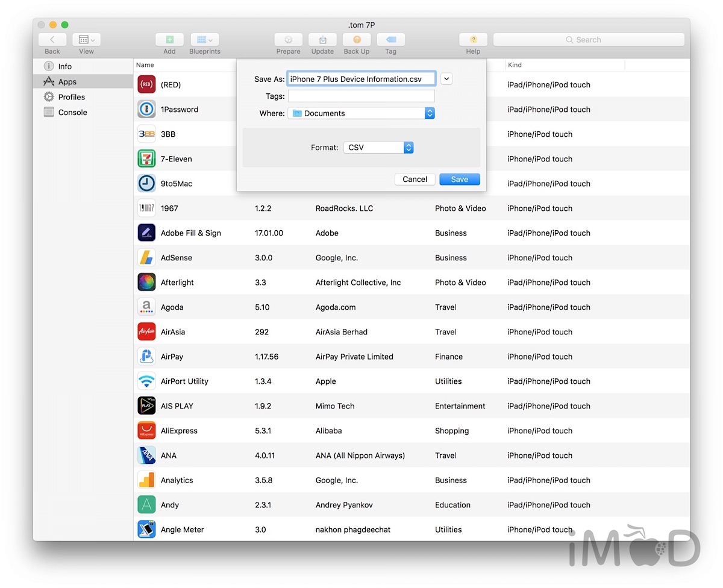Click the Add toolbar icon
Screen dimensions: 723x588
coord(169,40)
